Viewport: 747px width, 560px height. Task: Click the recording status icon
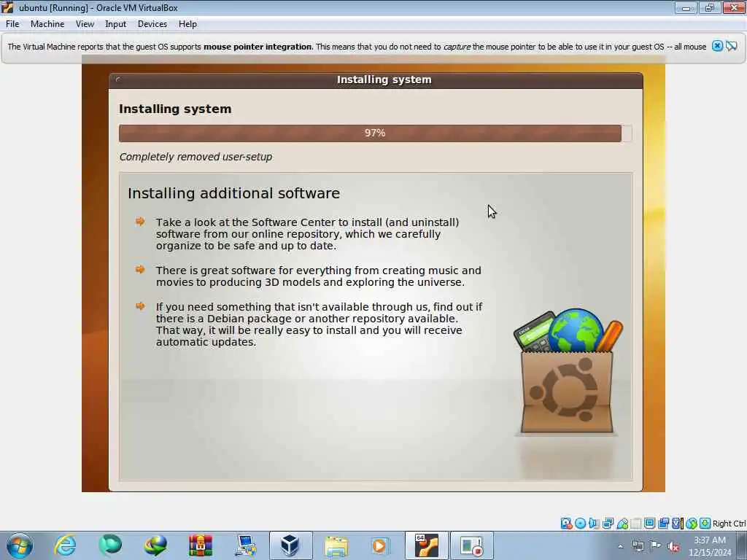tap(663, 524)
